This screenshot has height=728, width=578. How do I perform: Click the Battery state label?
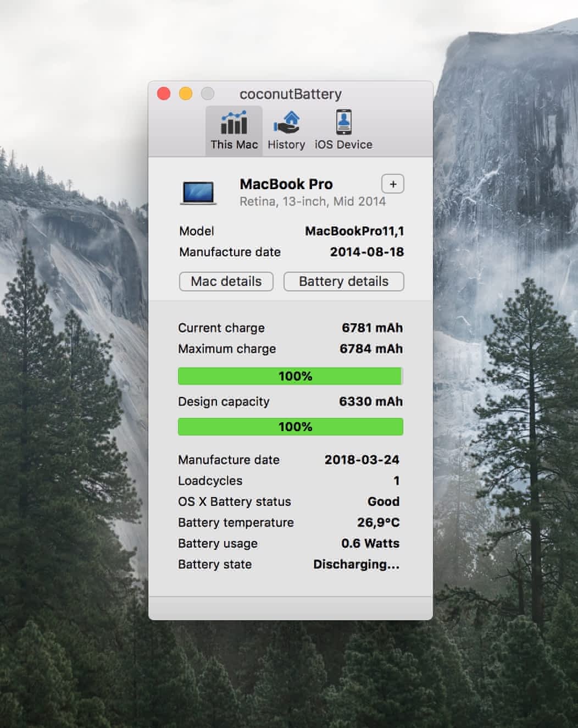click(215, 564)
